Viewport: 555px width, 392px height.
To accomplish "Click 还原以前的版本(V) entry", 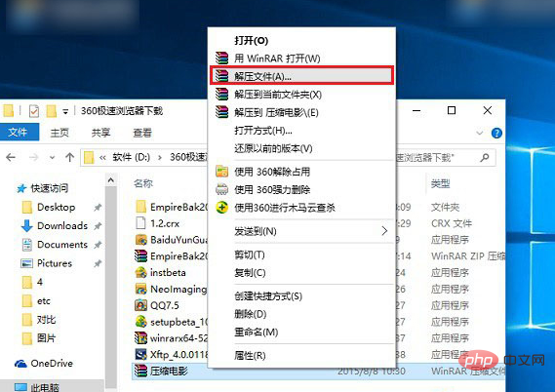I will [x=301, y=148].
